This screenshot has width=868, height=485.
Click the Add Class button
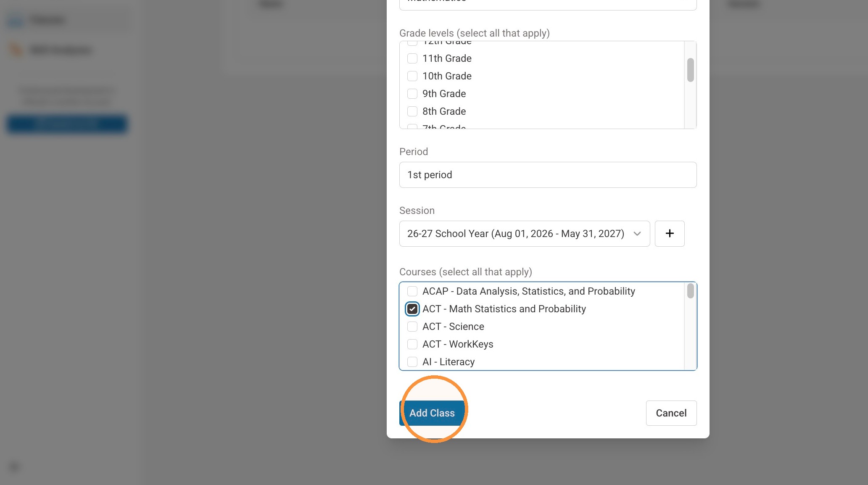[x=432, y=413]
